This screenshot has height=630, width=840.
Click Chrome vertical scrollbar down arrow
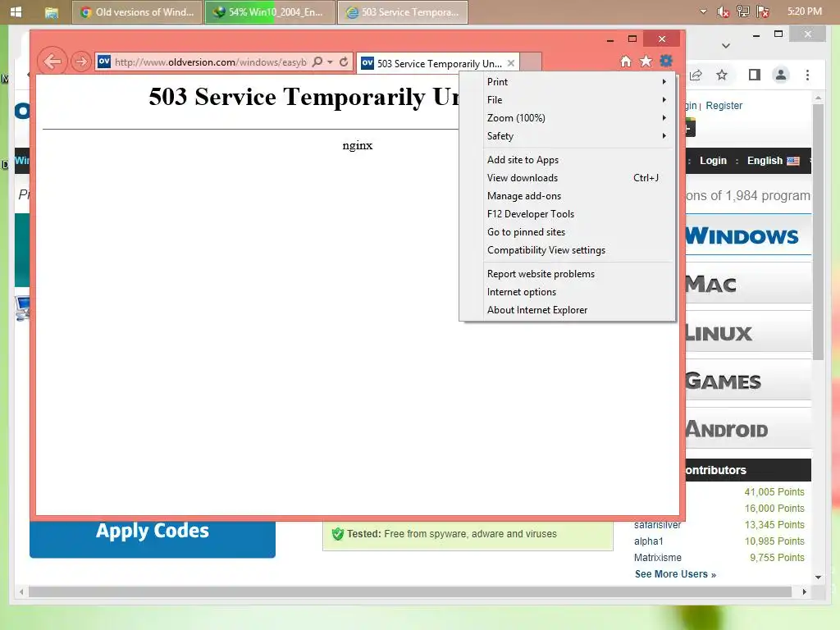[x=818, y=577]
